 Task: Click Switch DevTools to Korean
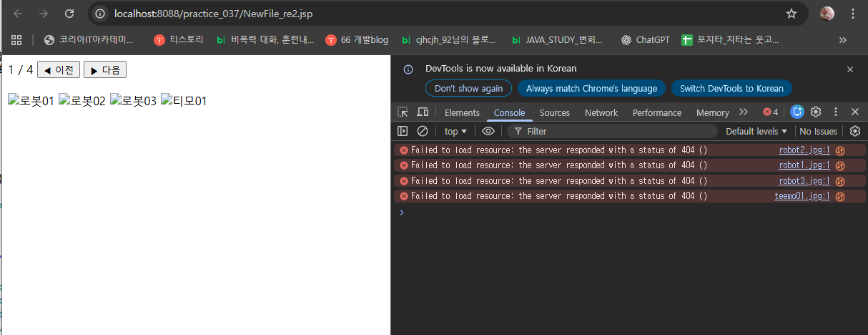[731, 88]
